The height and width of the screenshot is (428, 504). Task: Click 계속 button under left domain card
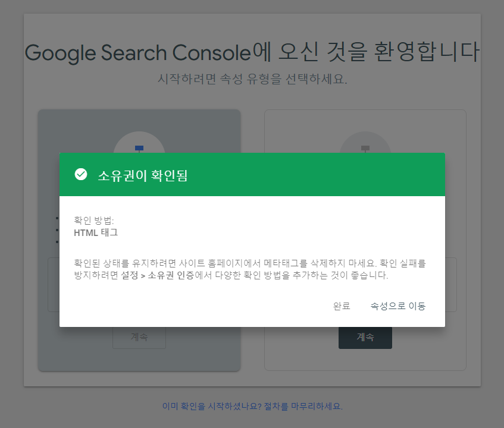pyautogui.click(x=139, y=337)
